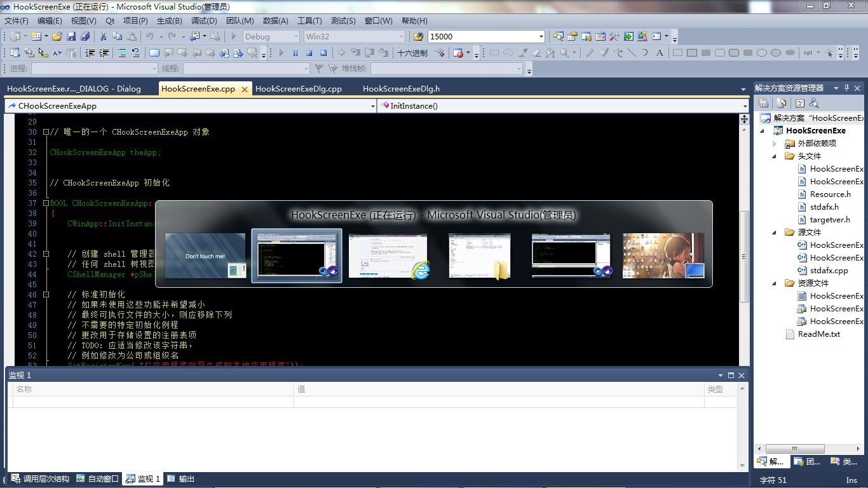This screenshot has width=868, height=488.
Task: Click Show All Files icon in Solution Explorer
Action: 782,103
